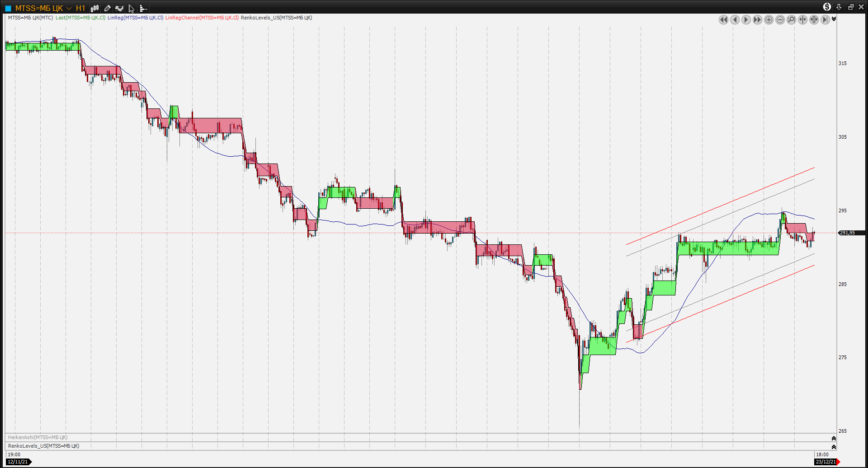Open the candlestick chart type icon

tap(94, 8)
